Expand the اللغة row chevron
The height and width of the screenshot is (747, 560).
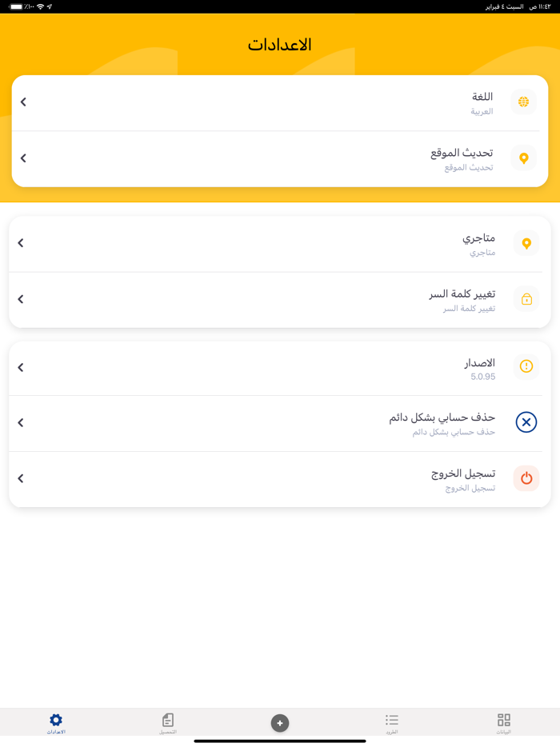point(23,102)
